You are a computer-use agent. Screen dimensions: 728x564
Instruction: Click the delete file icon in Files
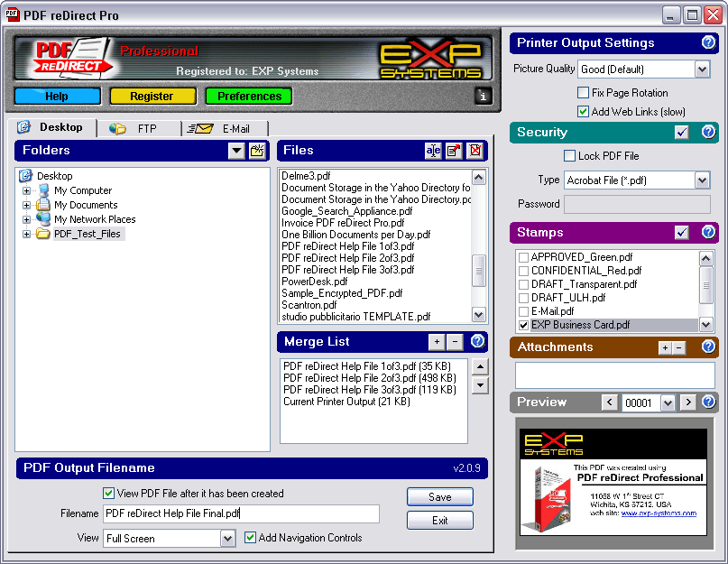[x=475, y=151]
